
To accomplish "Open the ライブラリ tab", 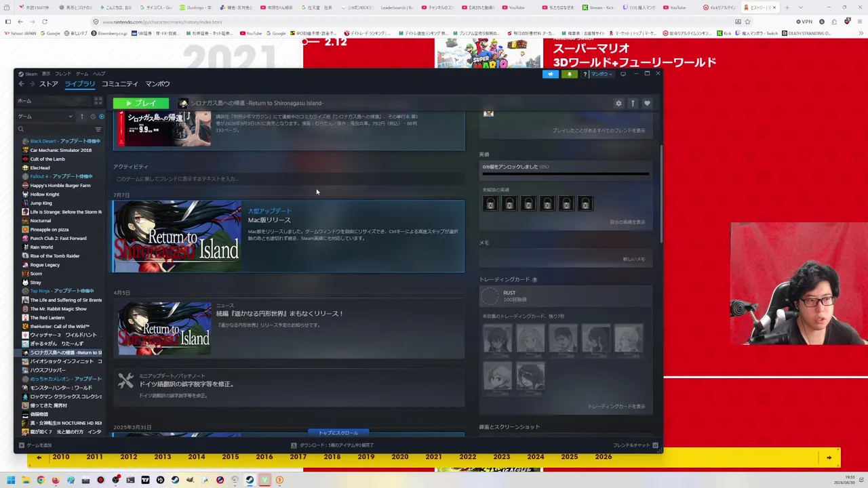I will click(x=80, y=84).
